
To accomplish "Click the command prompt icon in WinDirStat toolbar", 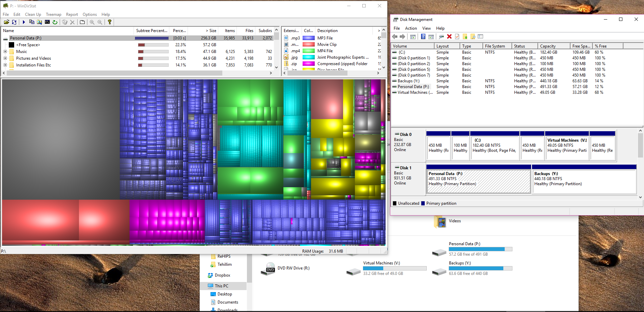I will click(x=47, y=22).
